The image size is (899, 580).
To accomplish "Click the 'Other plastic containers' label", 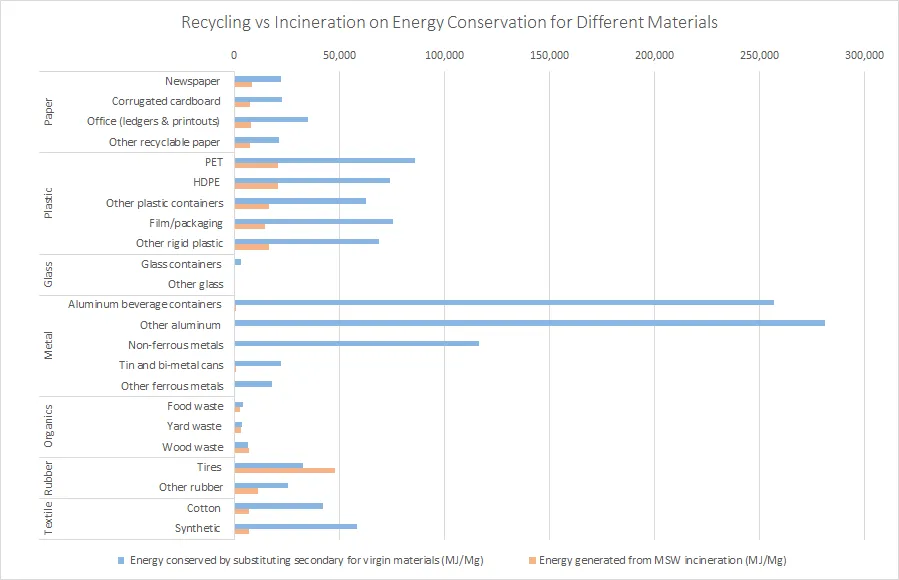I will pyautogui.click(x=165, y=203).
